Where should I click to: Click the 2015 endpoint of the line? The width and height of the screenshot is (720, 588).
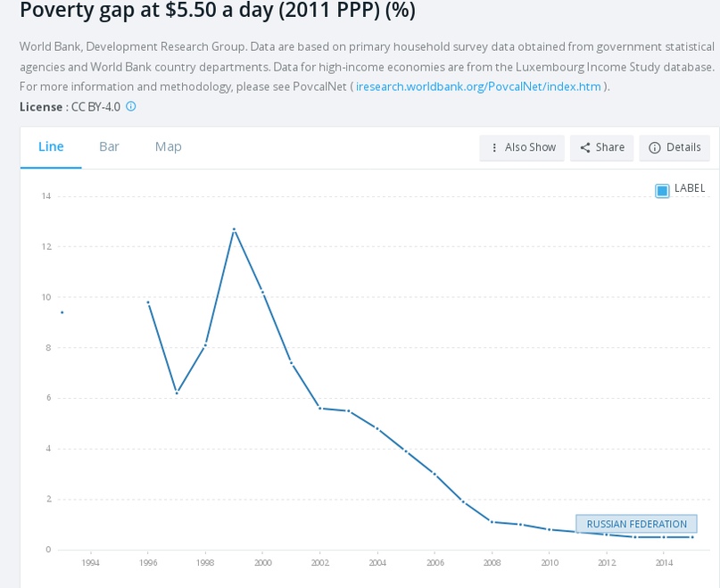click(692, 537)
